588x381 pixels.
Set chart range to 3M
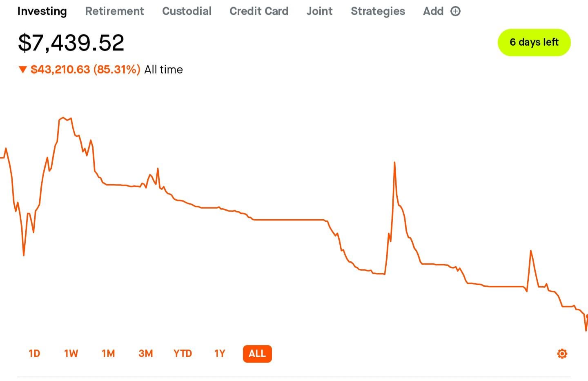tap(145, 354)
